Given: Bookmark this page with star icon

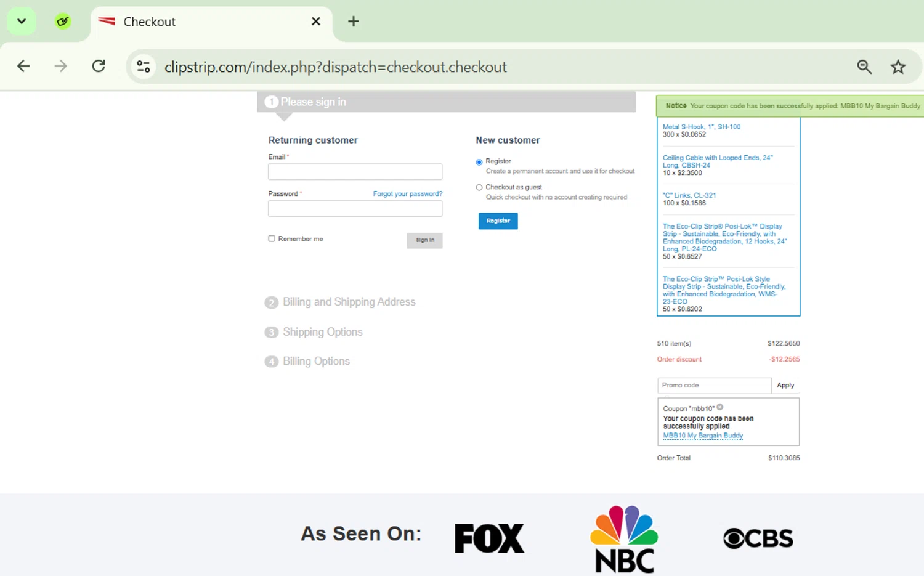Looking at the screenshot, I should [898, 67].
